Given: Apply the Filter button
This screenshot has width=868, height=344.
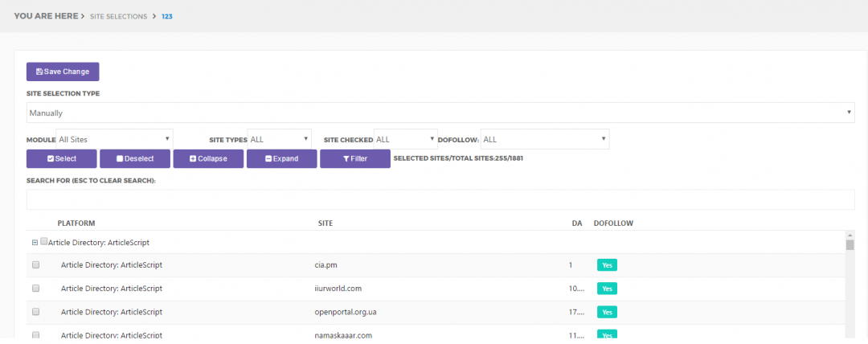Looking at the screenshot, I should click(x=354, y=158).
